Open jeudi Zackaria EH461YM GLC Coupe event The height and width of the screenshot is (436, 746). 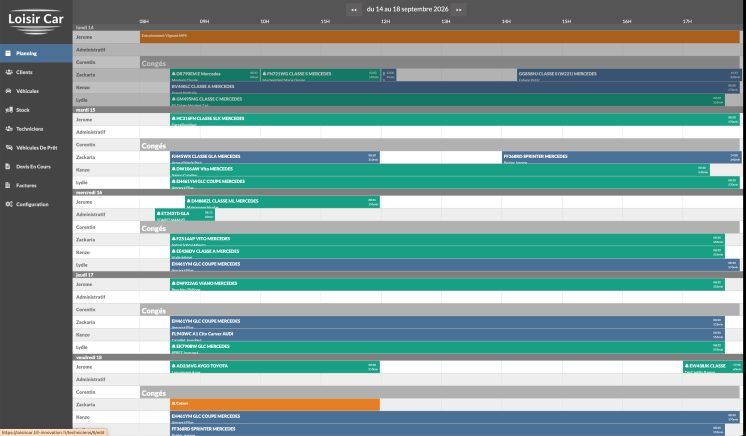[447, 322]
